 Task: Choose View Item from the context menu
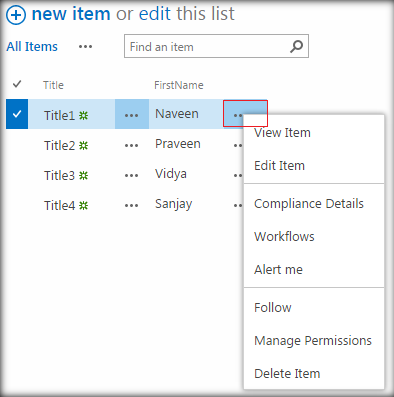coord(282,133)
